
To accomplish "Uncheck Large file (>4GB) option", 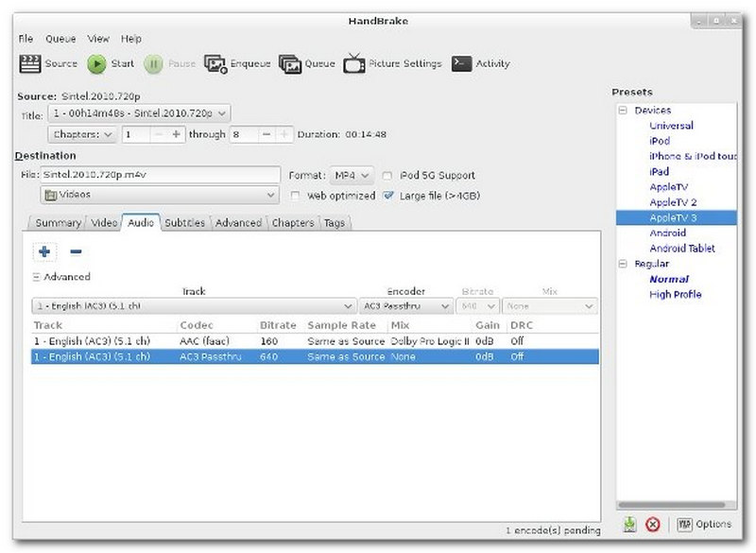I will pos(388,196).
